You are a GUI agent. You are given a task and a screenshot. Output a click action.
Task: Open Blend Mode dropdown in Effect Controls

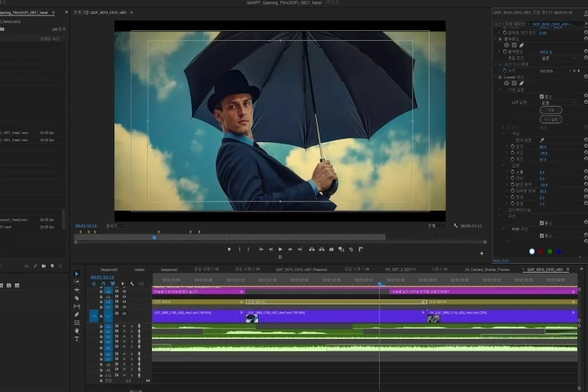point(558,58)
